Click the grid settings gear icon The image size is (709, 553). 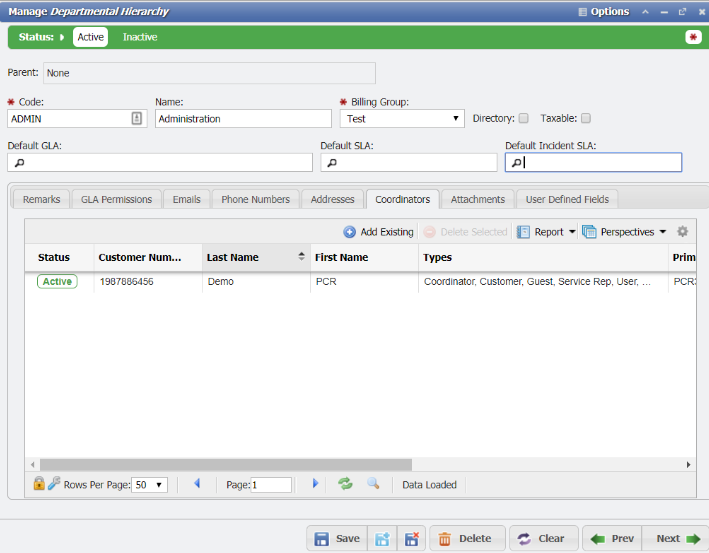pos(683,232)
